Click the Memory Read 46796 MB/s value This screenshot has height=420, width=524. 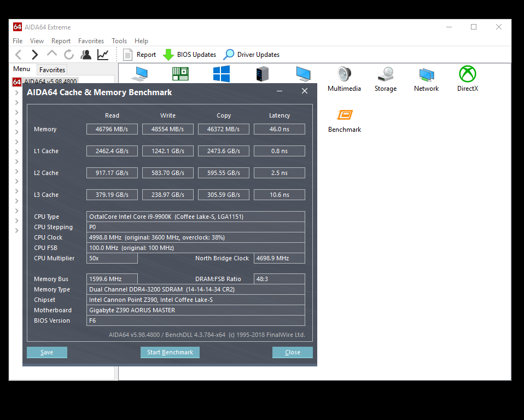pyautogui.click(x=112, y=129)
